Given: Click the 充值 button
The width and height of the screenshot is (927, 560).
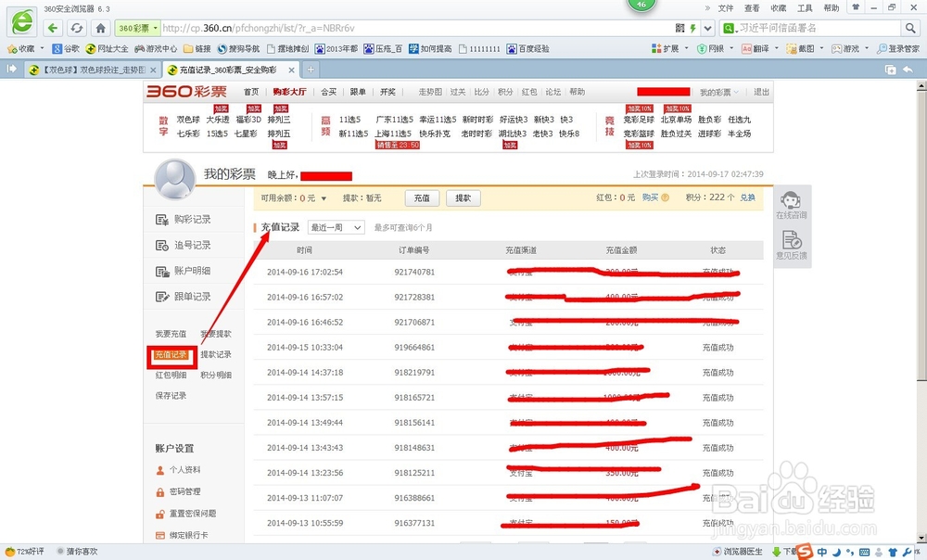Looking at the screenshot, I should (x=422, y=198).
